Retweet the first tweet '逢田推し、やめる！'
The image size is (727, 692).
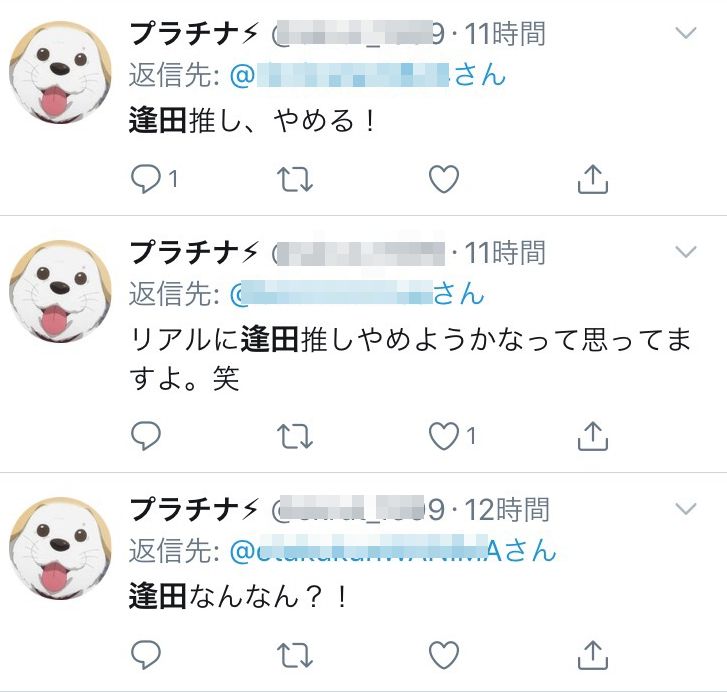coord(295,179)
